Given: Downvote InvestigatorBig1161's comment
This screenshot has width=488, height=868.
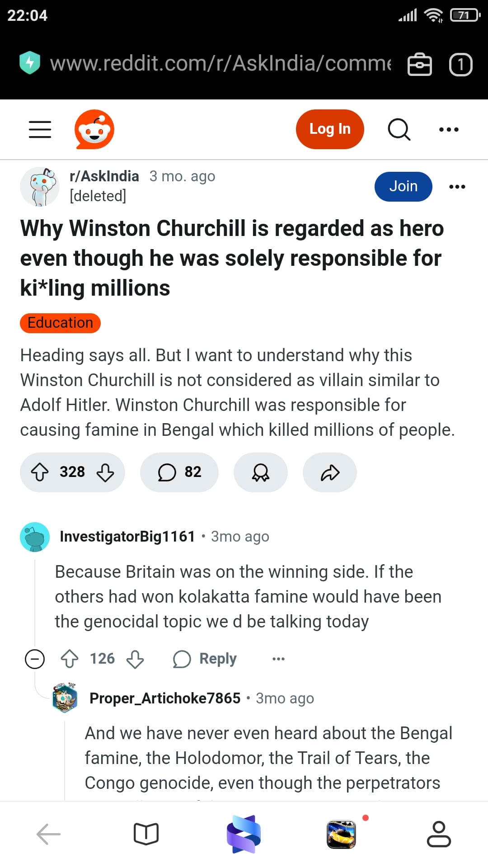Looking at the screenshot, I should [x=135, y=659].
